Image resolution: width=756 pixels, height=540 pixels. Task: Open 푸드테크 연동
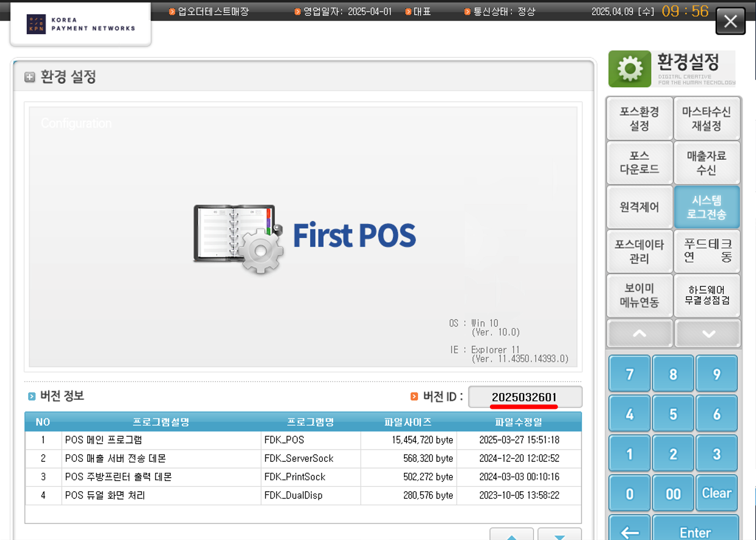point(707,251)
